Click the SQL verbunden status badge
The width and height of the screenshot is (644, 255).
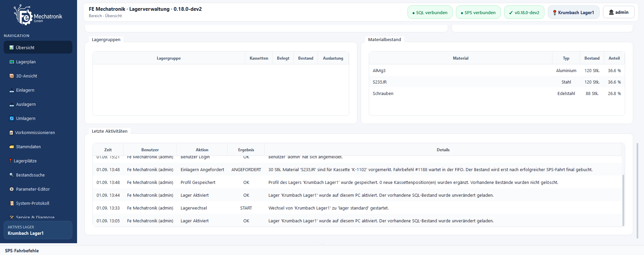tap(430, 12)
